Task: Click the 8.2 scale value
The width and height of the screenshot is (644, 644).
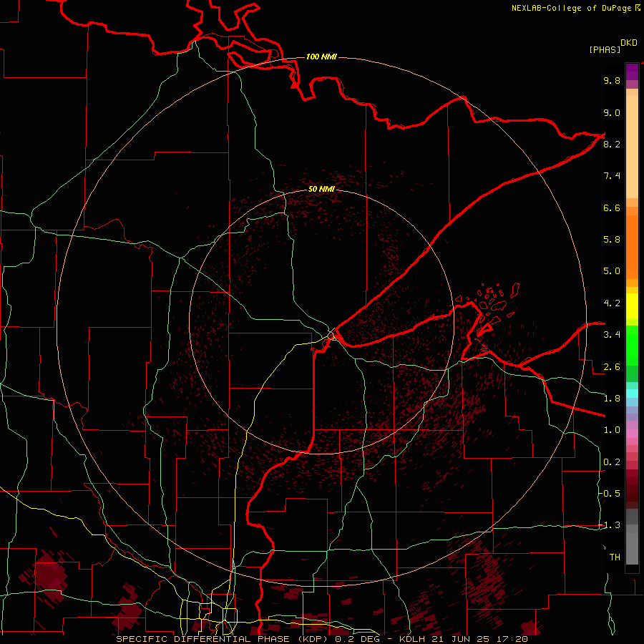Action: [x=612, y=144]
